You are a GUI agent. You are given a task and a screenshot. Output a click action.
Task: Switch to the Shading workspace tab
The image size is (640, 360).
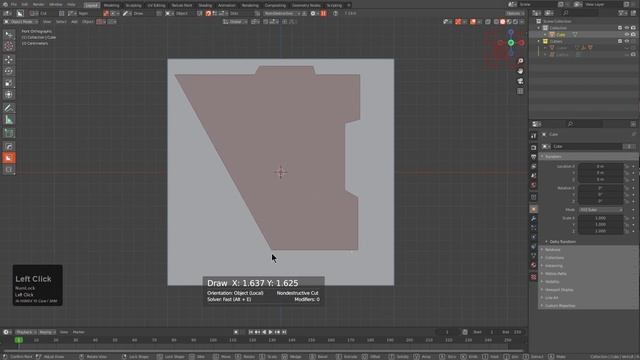pos(205,5)
